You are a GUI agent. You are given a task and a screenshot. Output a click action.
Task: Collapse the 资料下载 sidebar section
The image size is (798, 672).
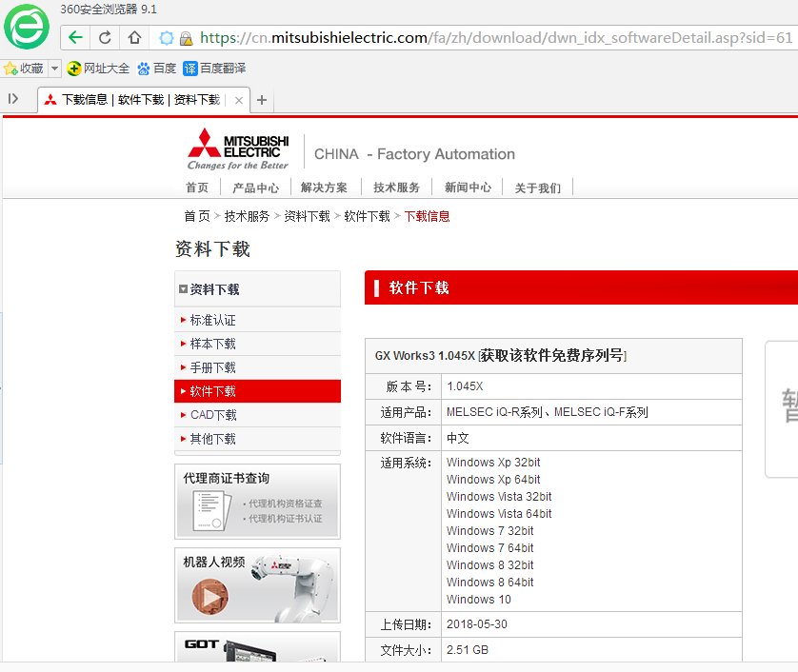[x=183, y=289]
